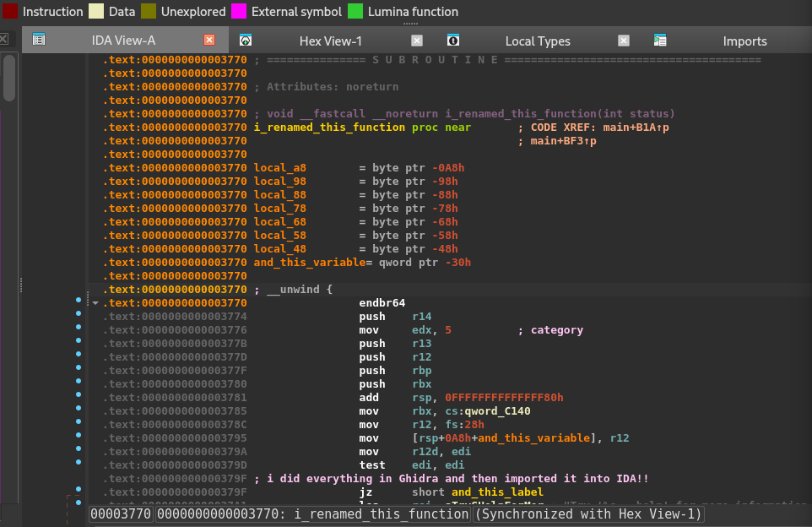
Task: Click the Local Types tab icon
Action: click(453, 40)
